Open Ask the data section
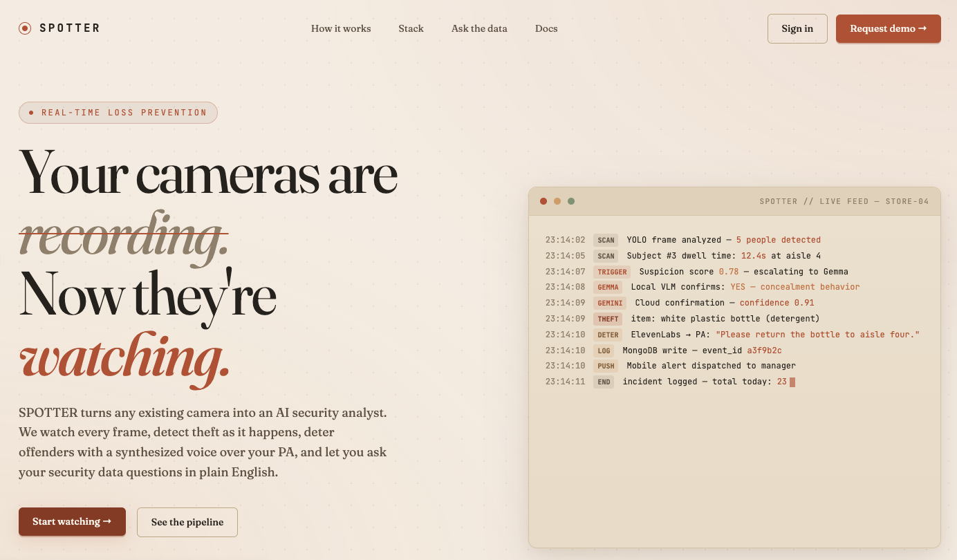 point(479,28)
